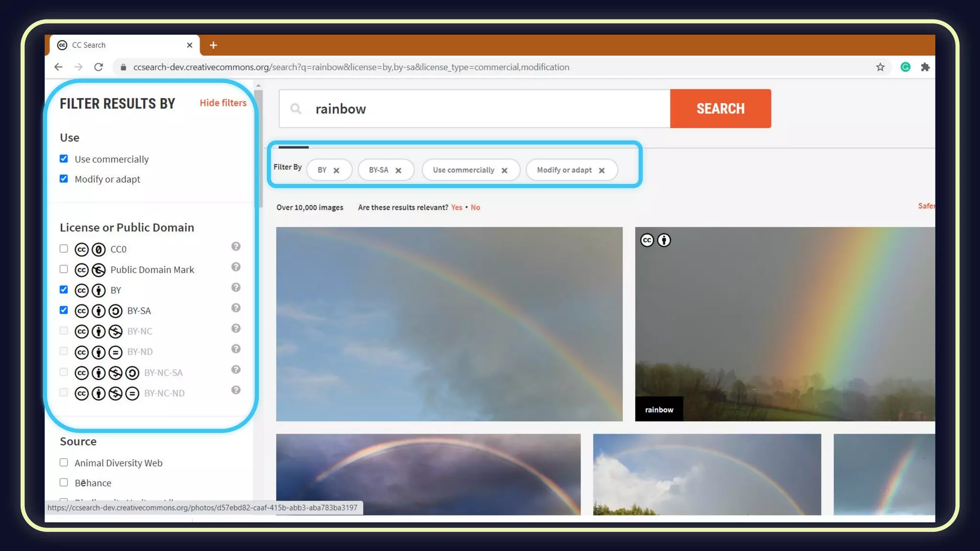
Task: Check the Animal Diversity Web source
Action: (64, 463)
